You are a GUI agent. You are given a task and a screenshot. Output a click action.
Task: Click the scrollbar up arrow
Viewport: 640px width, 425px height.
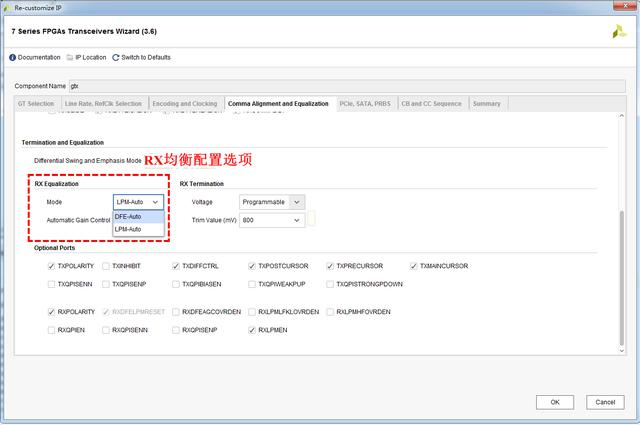click(x=622, y=116)
